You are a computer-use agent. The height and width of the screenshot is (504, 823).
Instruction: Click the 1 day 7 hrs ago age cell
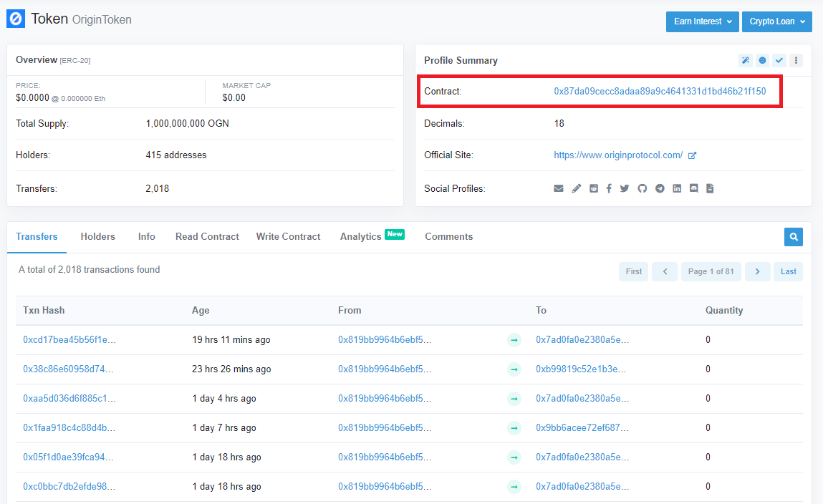(x=224, y=428)
